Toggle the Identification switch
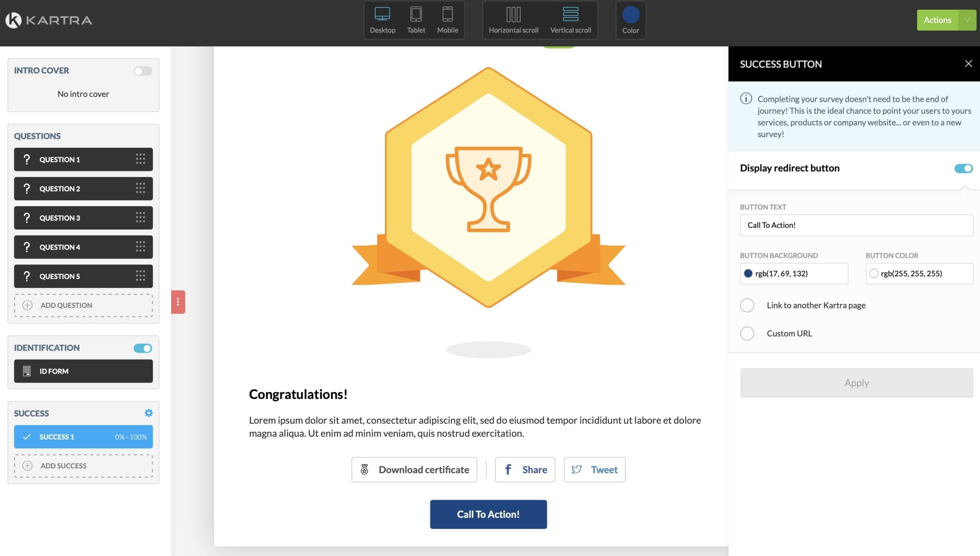 coord(143,348)
